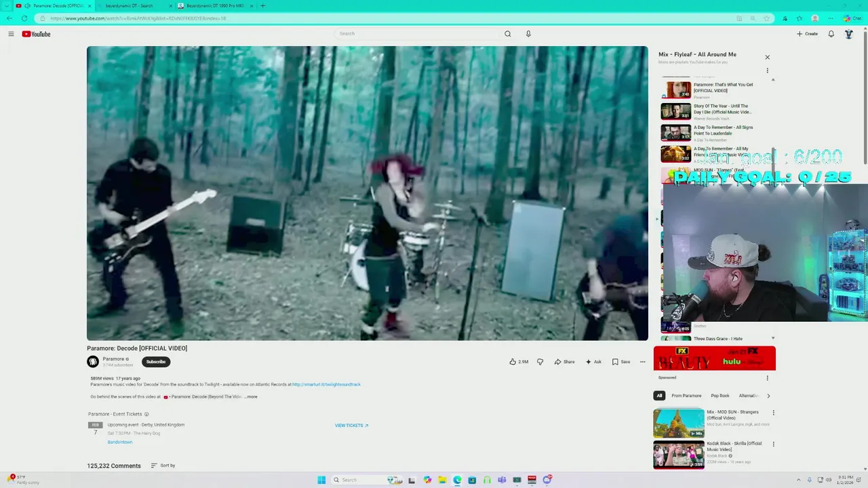The image size is (868, 488).
Task: Select the Alternative filter chip
Action: click(x=748, y=396)
